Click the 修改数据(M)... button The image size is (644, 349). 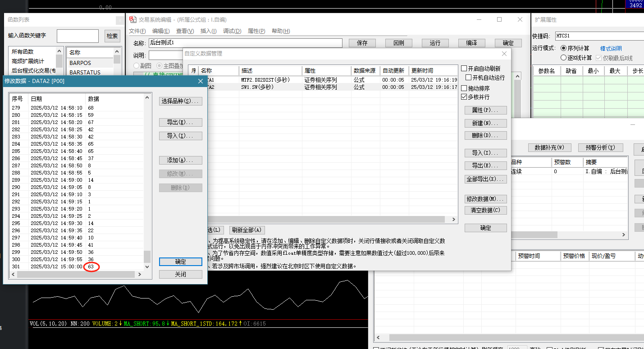(486, 199)
